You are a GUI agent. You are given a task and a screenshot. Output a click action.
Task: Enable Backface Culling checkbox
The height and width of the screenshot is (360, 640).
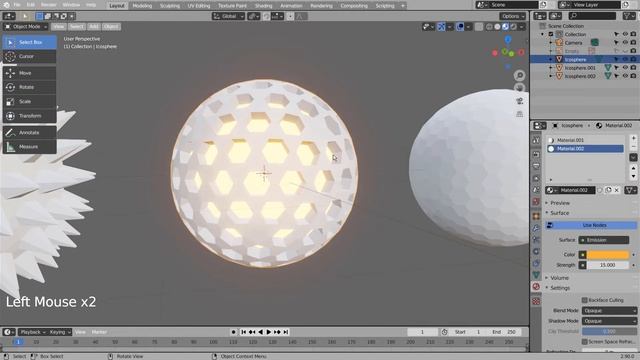click(584, 300)
